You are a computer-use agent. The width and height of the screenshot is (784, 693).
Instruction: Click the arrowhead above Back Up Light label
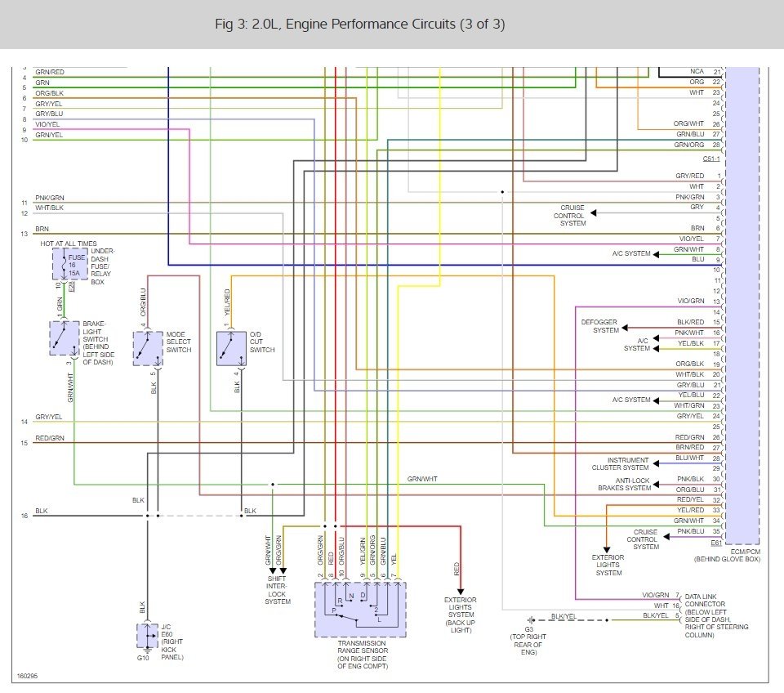pyautogui.click(x=460, y=592)
